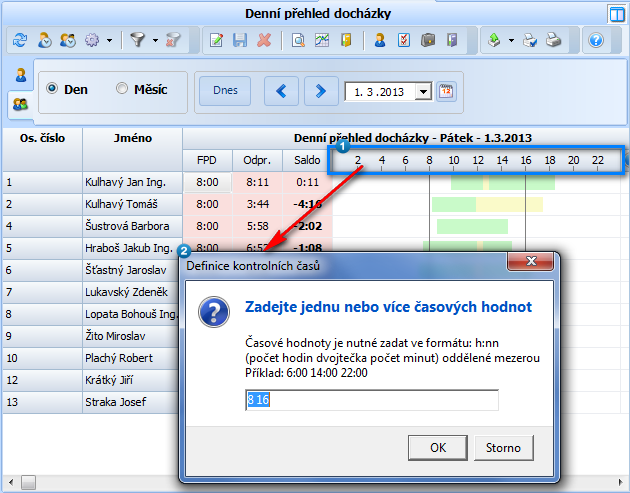Click the Saldo column header
The image size is (630, 493).
[307, 160]
